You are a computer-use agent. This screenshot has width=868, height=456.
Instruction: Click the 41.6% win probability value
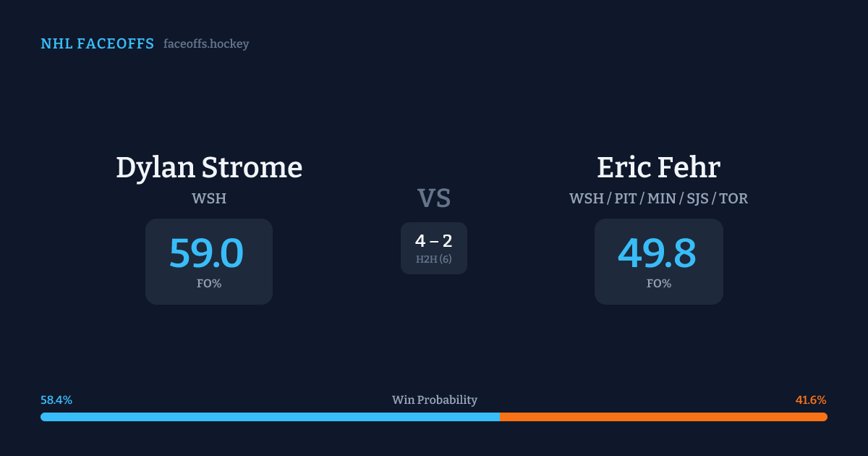pyautogui.click(x=811, y=400)
